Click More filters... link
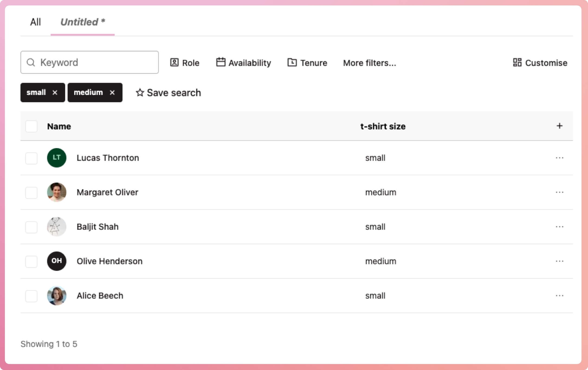Viewport: 588px width, 370px height. coord(369,63)
